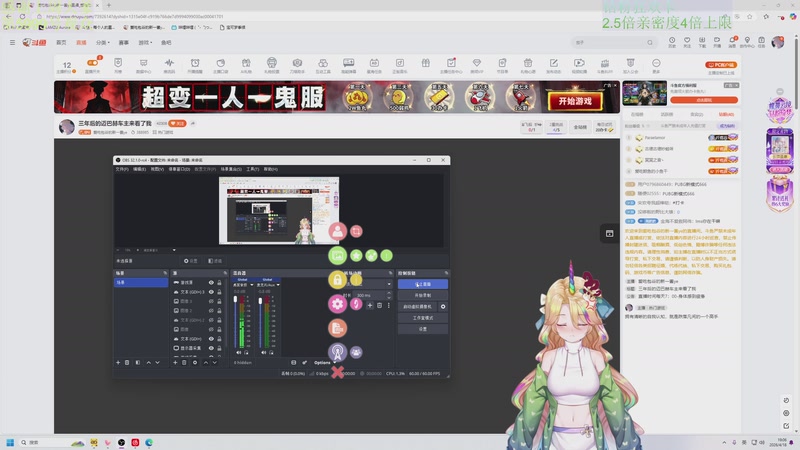The width and height of the screenshot is (800, 450).
Task: Click the pink person icon in floating menu
Action: point(337,231)
